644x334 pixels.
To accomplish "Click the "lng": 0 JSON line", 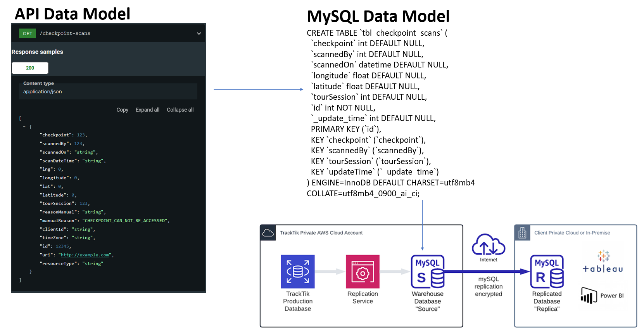I will (x=51, y=169).
